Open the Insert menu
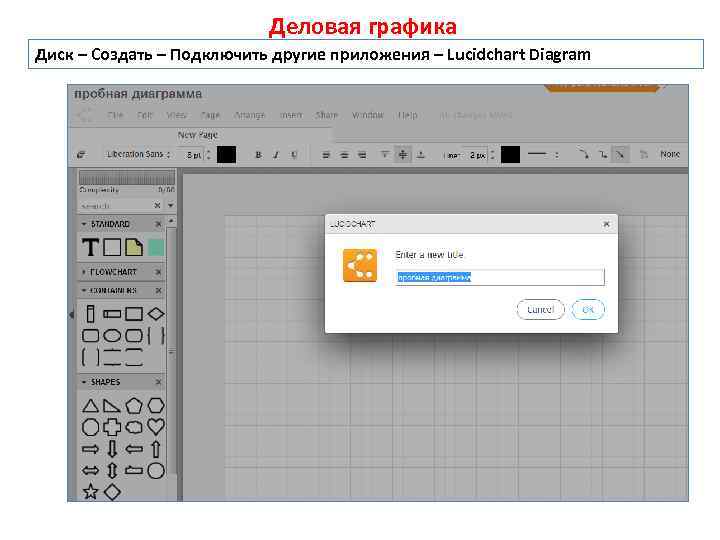 [x=291, y=115]
